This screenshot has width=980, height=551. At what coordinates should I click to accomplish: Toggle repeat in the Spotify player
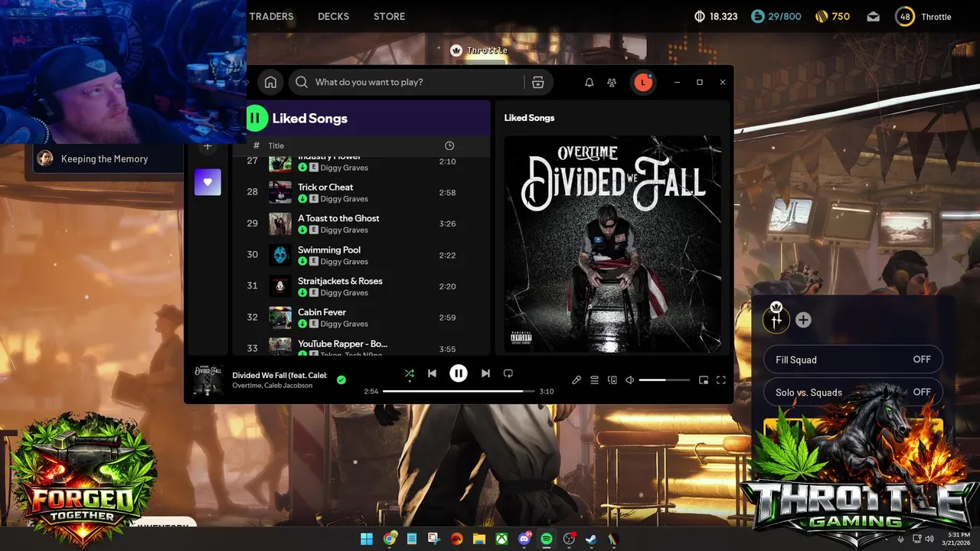click(x=508, y=373)
